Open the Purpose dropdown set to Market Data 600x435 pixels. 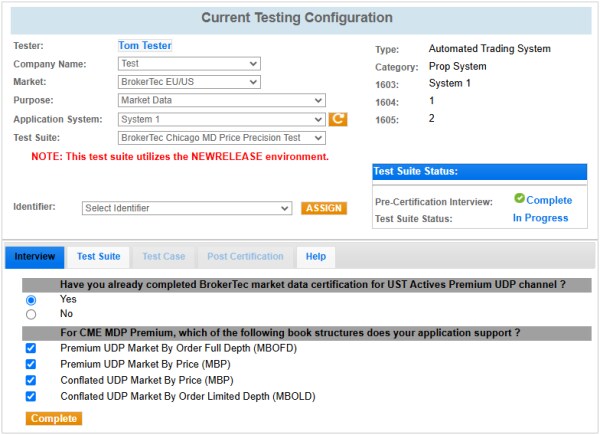pyautogui.click(x=222, y=100)
